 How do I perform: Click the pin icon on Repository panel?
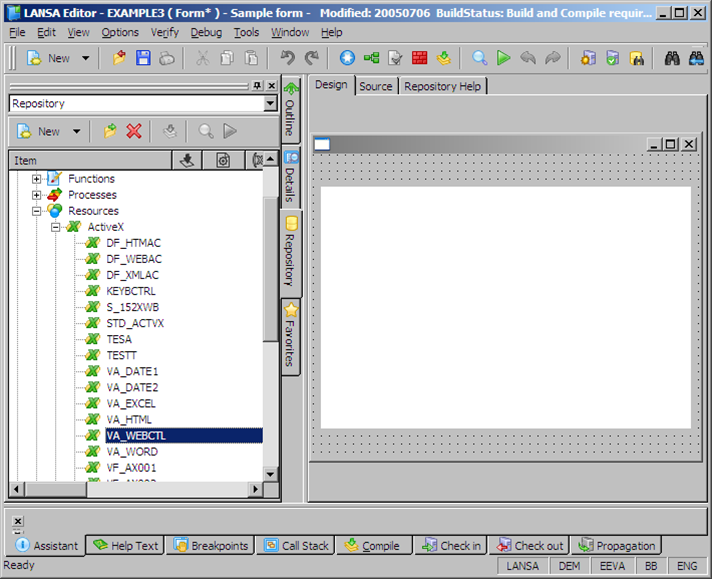coord(257,86)
